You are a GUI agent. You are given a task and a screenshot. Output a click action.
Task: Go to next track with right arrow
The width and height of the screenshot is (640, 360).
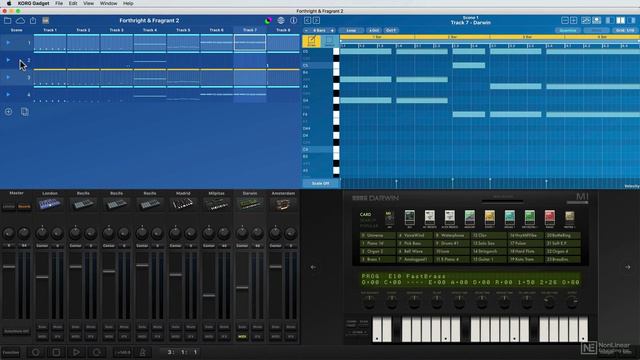316,20
